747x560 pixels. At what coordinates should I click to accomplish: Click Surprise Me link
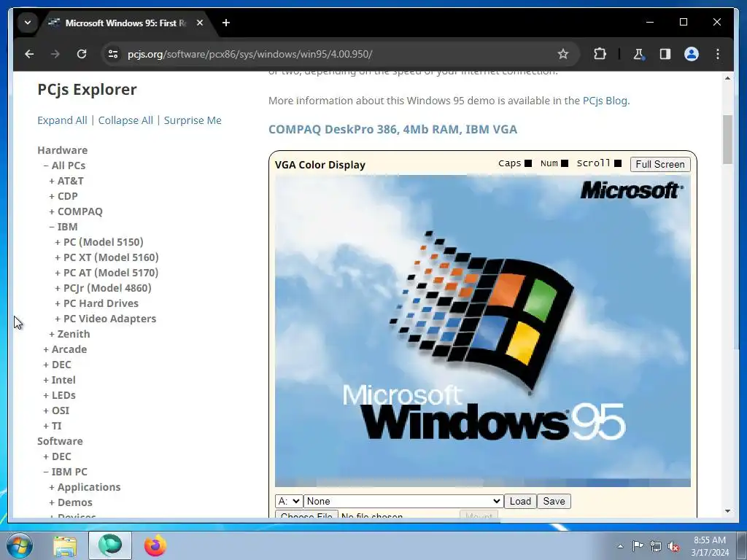pos(193,120)
